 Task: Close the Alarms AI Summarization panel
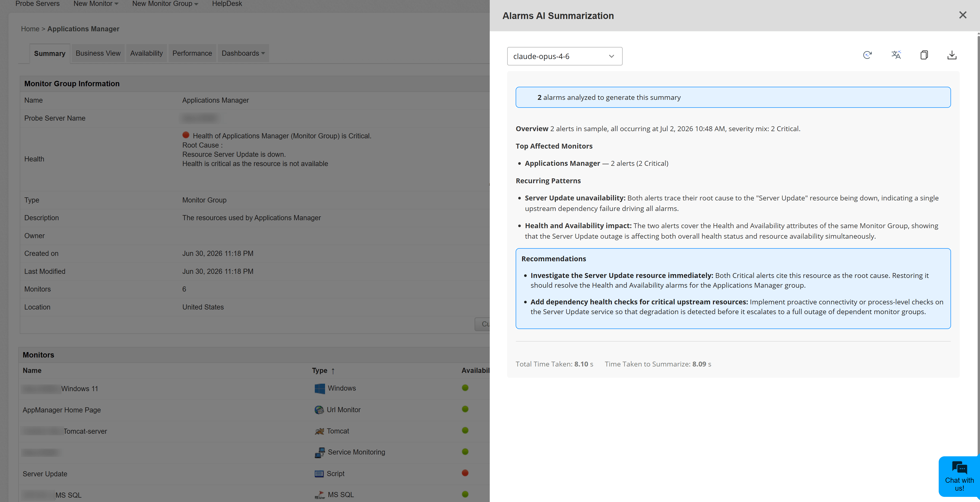[x=963, y=15]
